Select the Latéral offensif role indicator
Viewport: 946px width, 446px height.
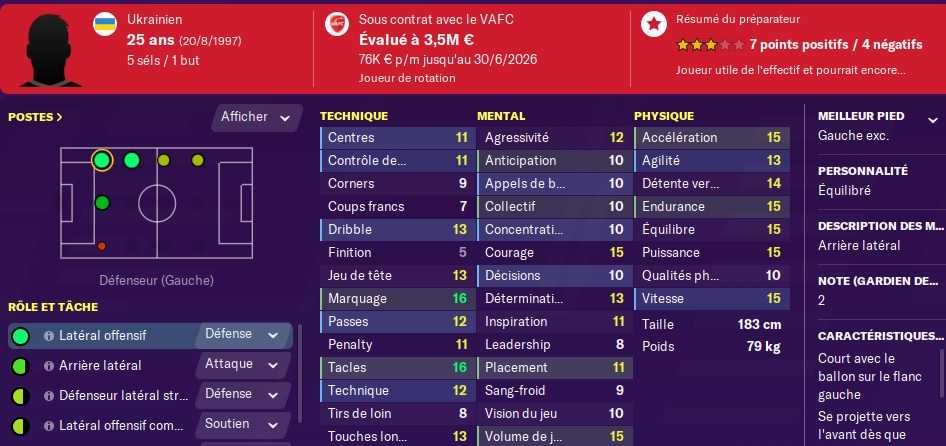pos(21,336)
